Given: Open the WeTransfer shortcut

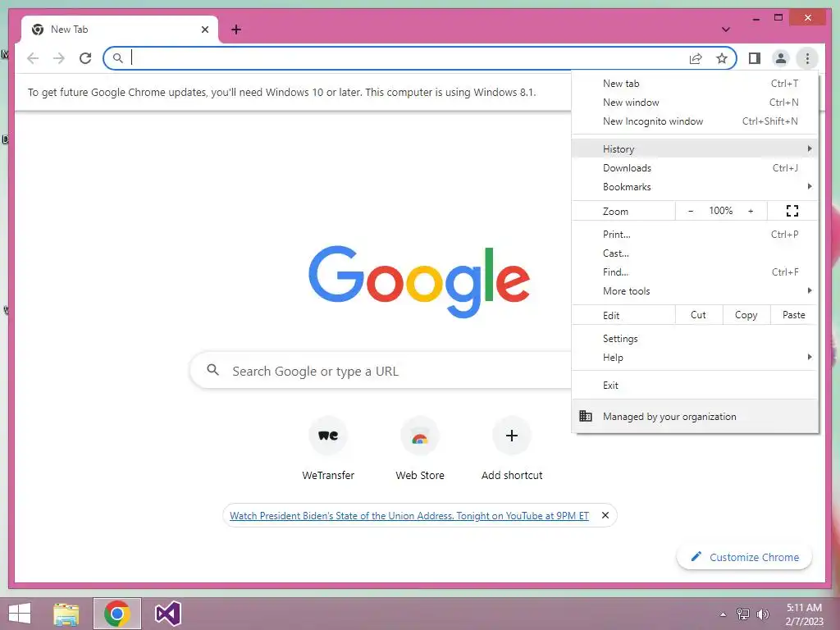Looking at the screenshot, I should [328, 449].
